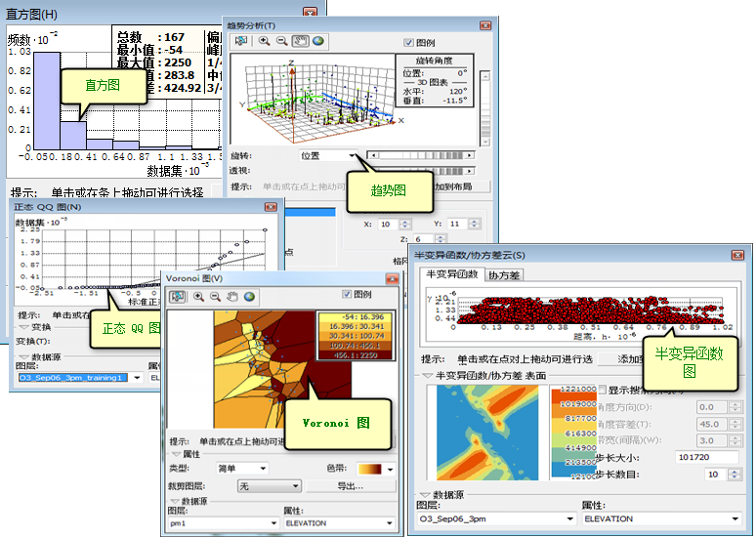Image resolution: width=756 pixels, height=538 pixels.
Task: Switch to 协方差 tab
Action: 504,275
